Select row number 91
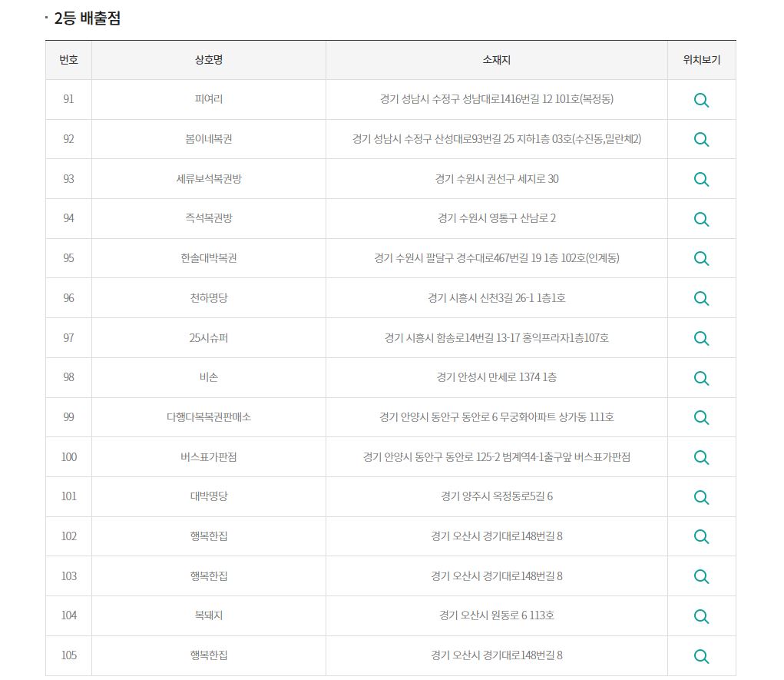The height and width of the screenshot is (680, 784). (x=68, y=99)
